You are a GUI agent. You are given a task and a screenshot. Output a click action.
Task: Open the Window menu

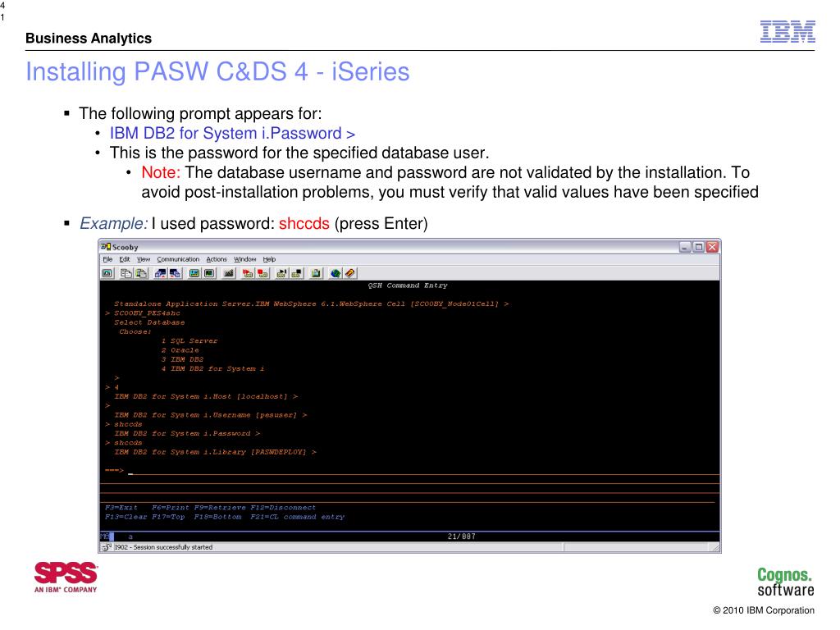click(x=245, y=259)
